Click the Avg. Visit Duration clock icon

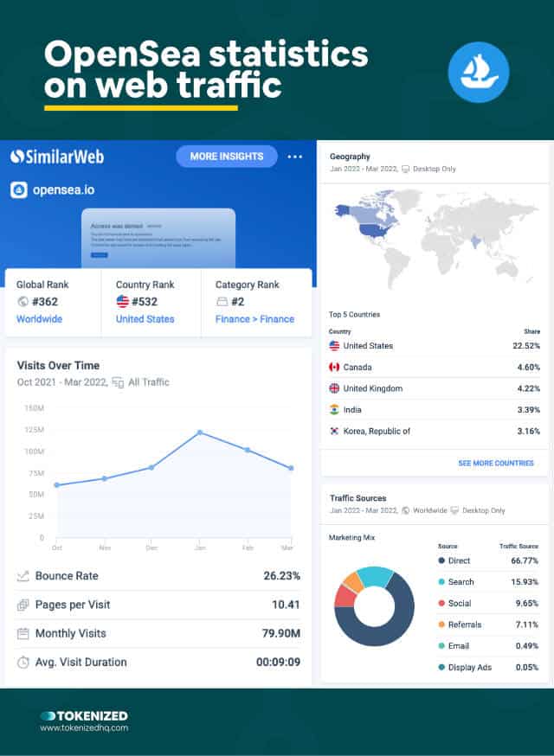[23, 663]
